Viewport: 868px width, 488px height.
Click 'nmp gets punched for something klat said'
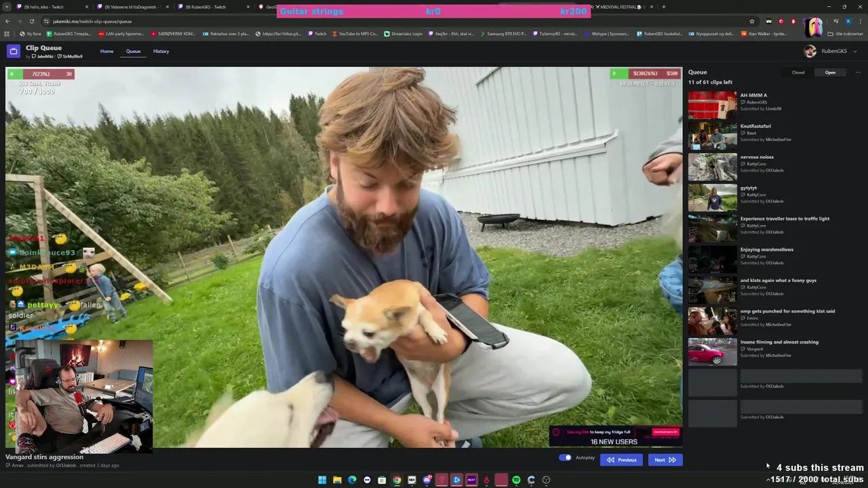[787, 311]
